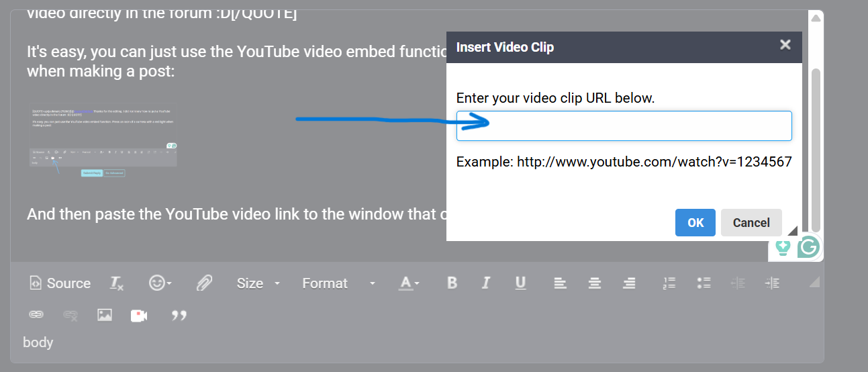This screenshot has width=868, height=372.
Task: Click the paperclip attachment icon
Action: pyautogui.click(x=204, y=283)
